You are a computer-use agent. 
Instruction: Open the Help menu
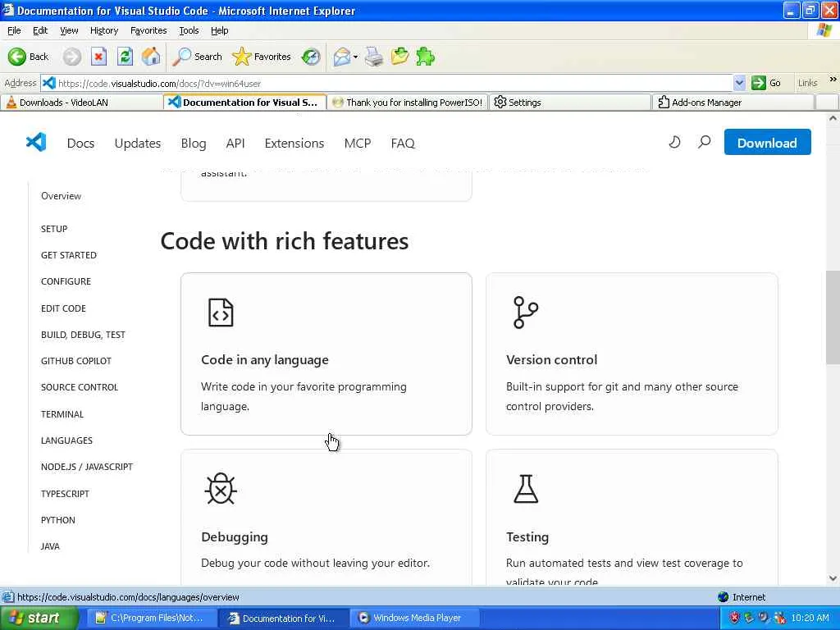(219, 30)
